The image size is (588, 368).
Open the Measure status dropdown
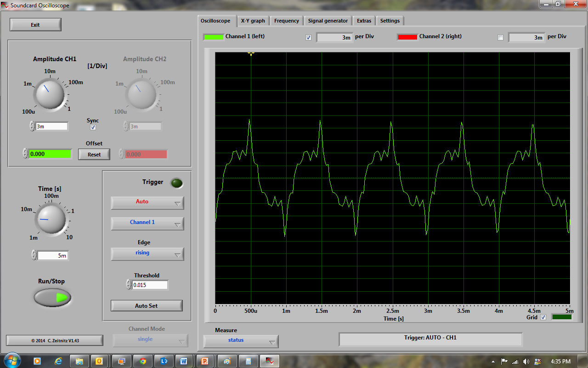pyautogui.click(x=241, y=341)
